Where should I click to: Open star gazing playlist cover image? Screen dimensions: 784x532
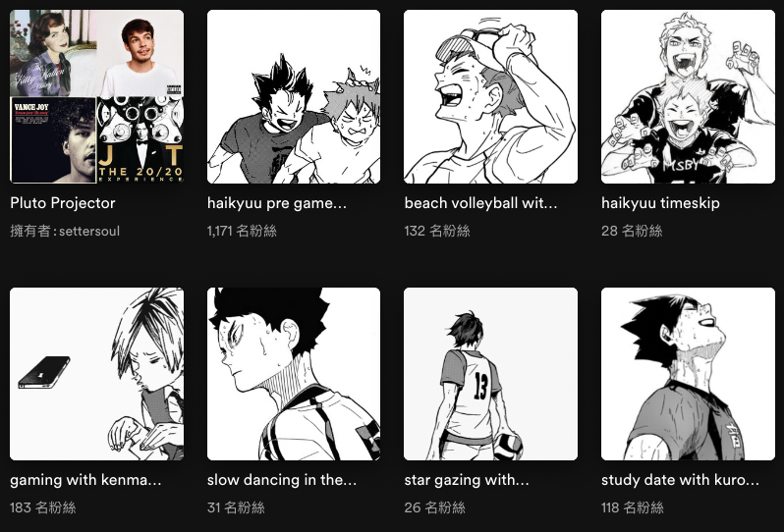click(490, 374)
